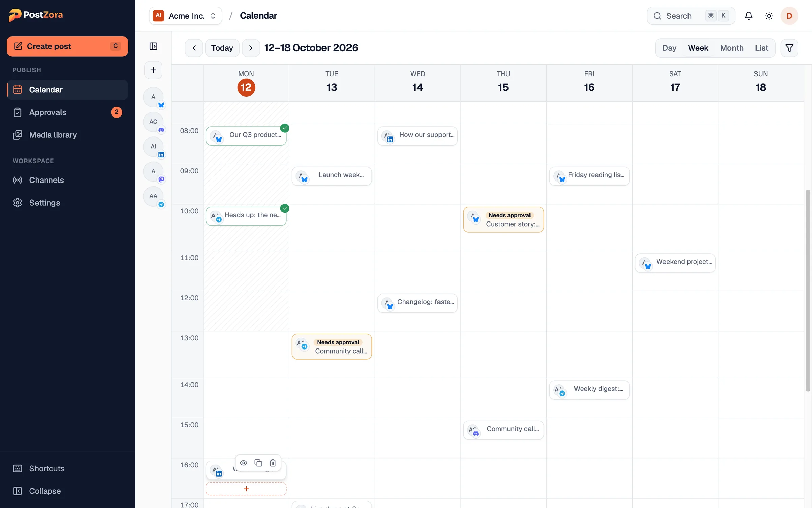The height and width of the screenshot is (508, 812).
Task: Select the A Bluesky channel avatar
Action: pos(153,97)
